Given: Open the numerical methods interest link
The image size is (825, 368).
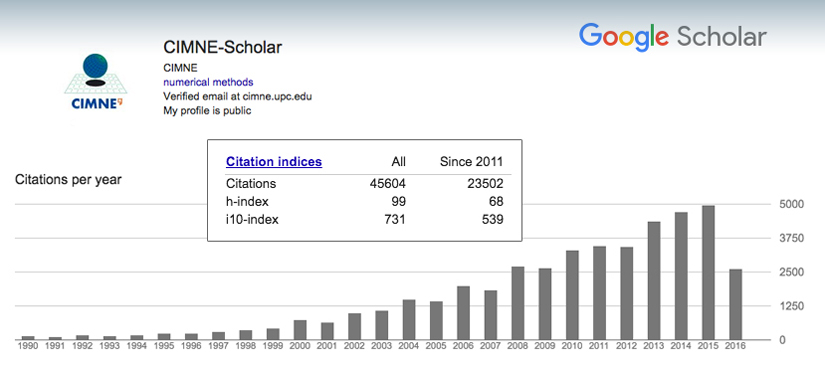Looking at the screenshot, I should tap(208, 82).
